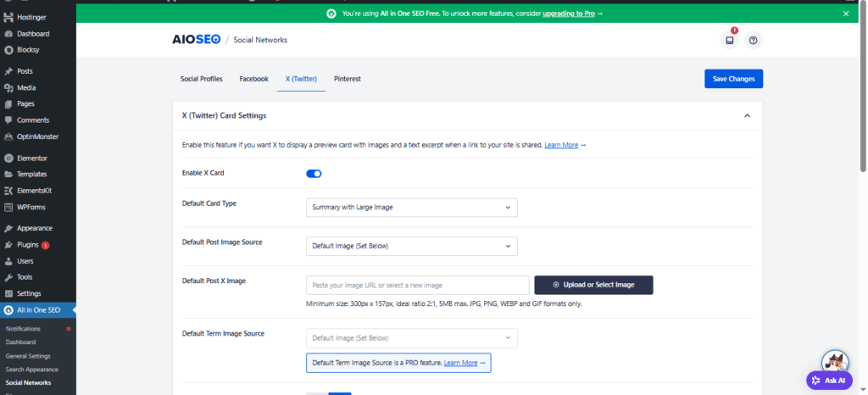
Task: Click the Upload or Select Image button
Action: coord(593,285)
